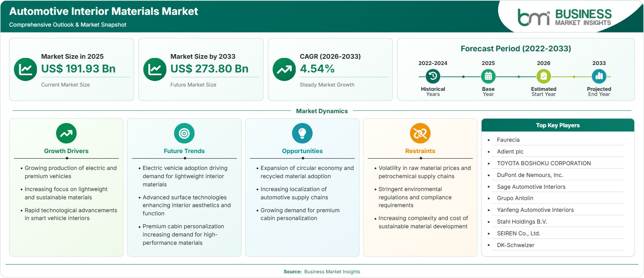Select the Future Trends target icon
Image resolution: width=644 pixels, height=278 pixels.
tap(184, 134)
